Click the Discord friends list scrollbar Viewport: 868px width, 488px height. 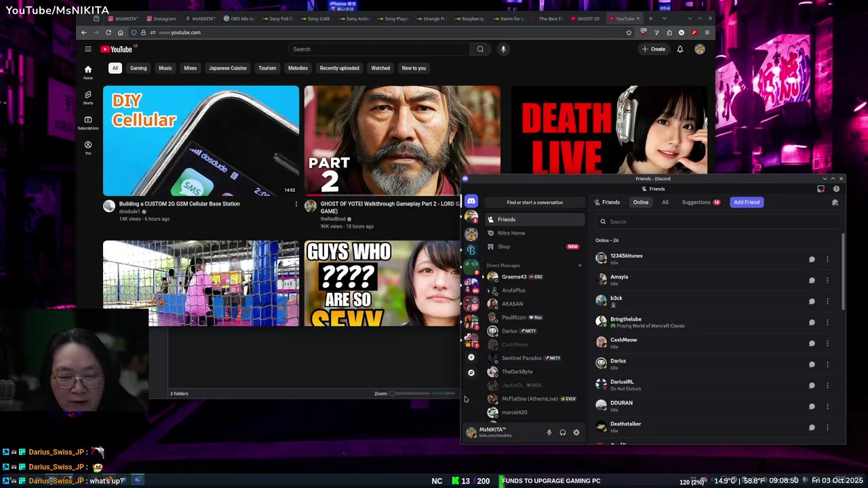pos(843,271)
